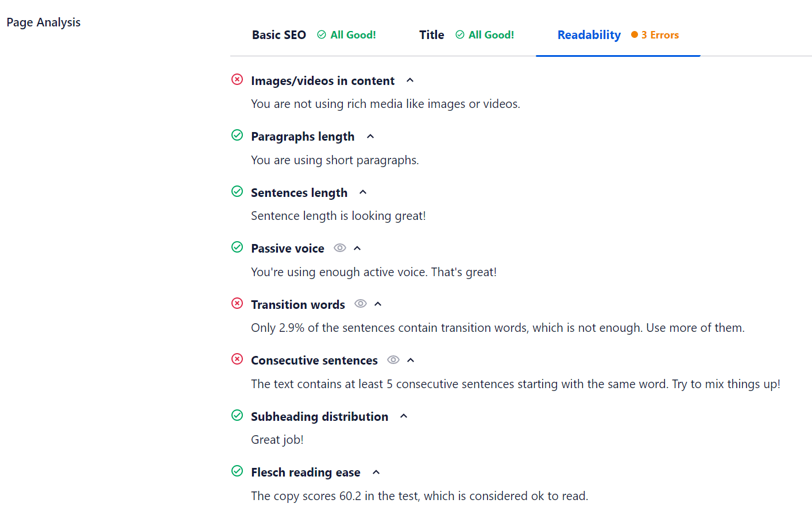Viewport: 812px width, 515px height.
Task: Toggle the eye icon for Passive voice
Action: tap(339, 247)
